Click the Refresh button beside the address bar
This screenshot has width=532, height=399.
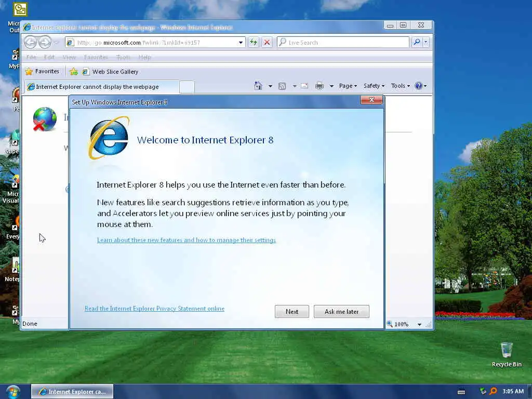(254, 43)
